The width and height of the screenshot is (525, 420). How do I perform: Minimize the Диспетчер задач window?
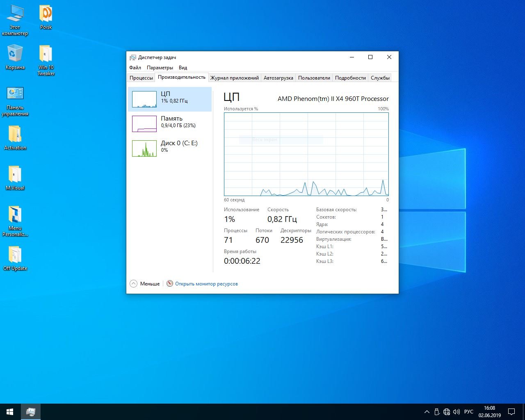click(x=352, y=57)
